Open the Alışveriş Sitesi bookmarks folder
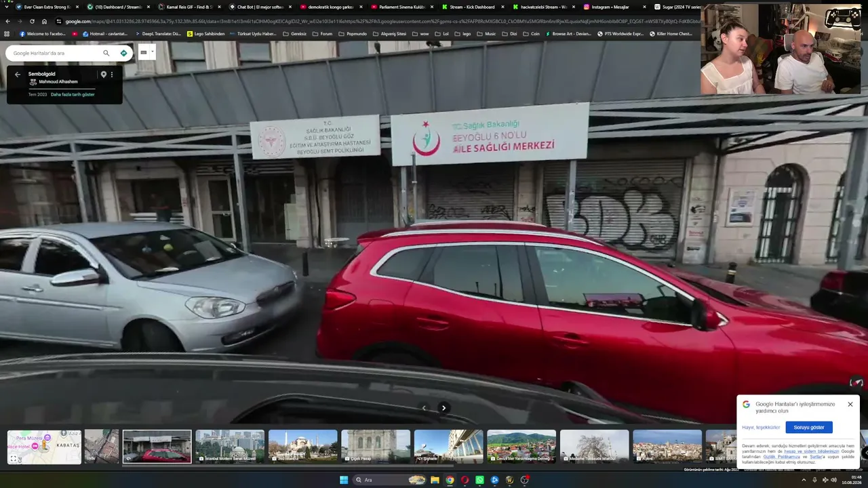Screen dimensions: 868x488 click(389, 33)
